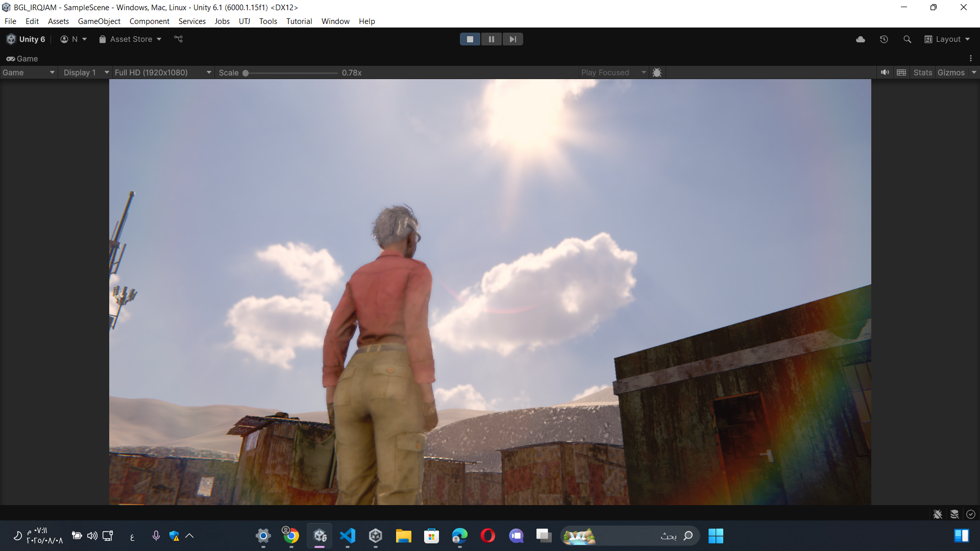Open the Window menu
This screenshot has width=980, height=551.
(x=335, y=21)
